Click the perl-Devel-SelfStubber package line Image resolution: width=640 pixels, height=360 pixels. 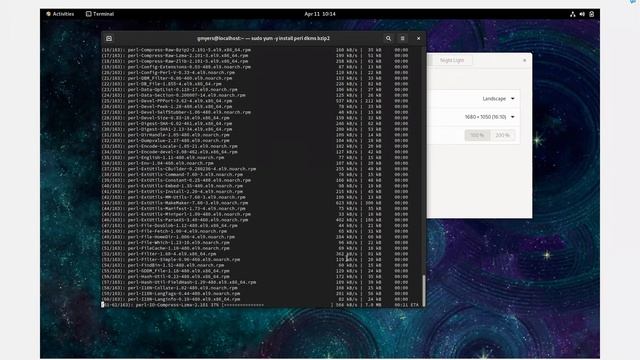point(255,112)
